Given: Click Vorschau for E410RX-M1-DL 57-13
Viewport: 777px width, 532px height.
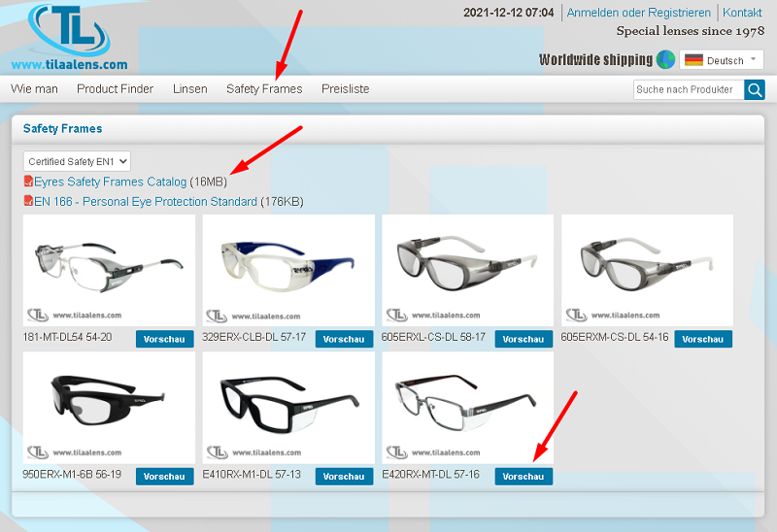Looking at the screenshot, I should (344, 476).
